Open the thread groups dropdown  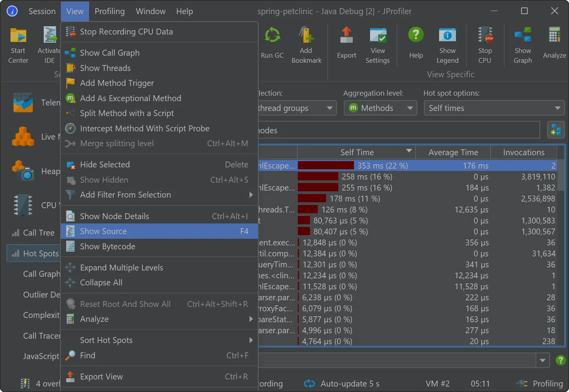297,108
